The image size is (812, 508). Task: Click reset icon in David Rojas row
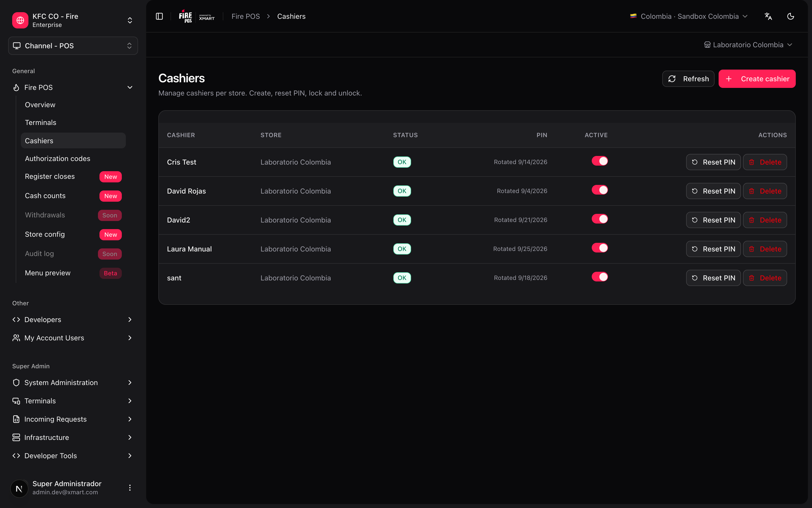click(695, 191)
